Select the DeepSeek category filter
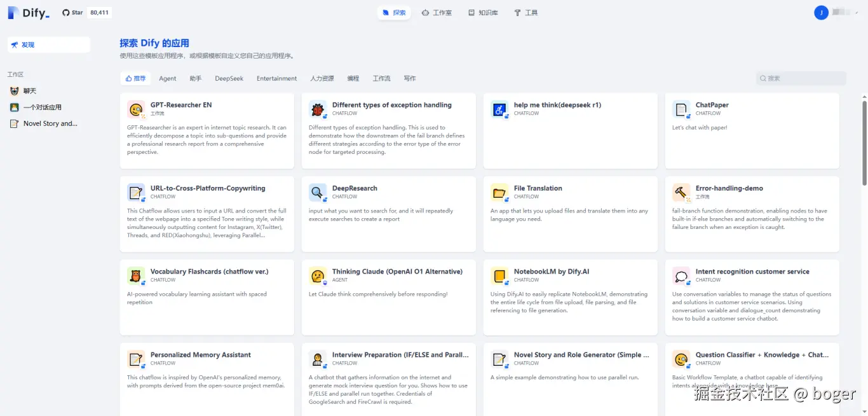 (229, 78)
